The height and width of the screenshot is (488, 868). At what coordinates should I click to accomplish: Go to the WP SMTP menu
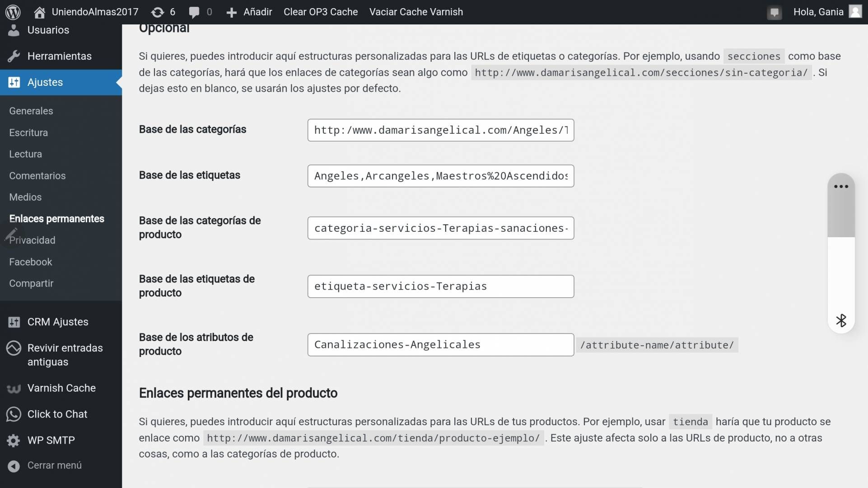pyautogui.click(x=51, y=440)
